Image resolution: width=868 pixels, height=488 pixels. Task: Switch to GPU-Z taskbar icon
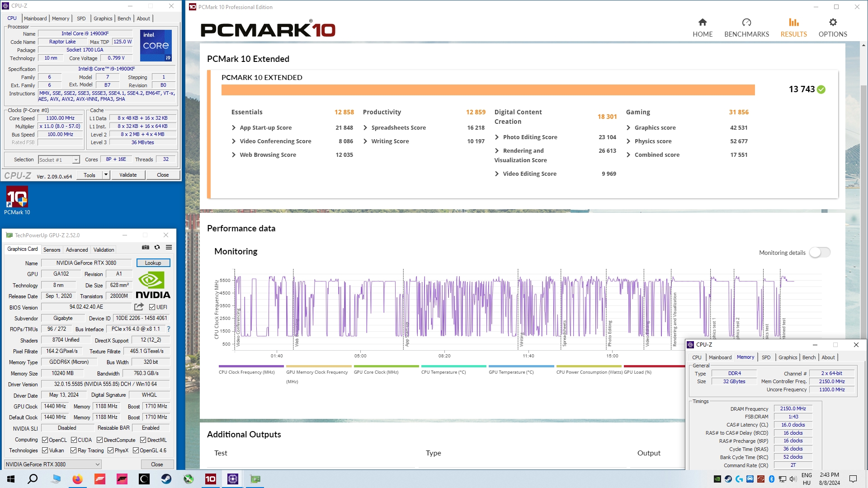pos(255,479)
